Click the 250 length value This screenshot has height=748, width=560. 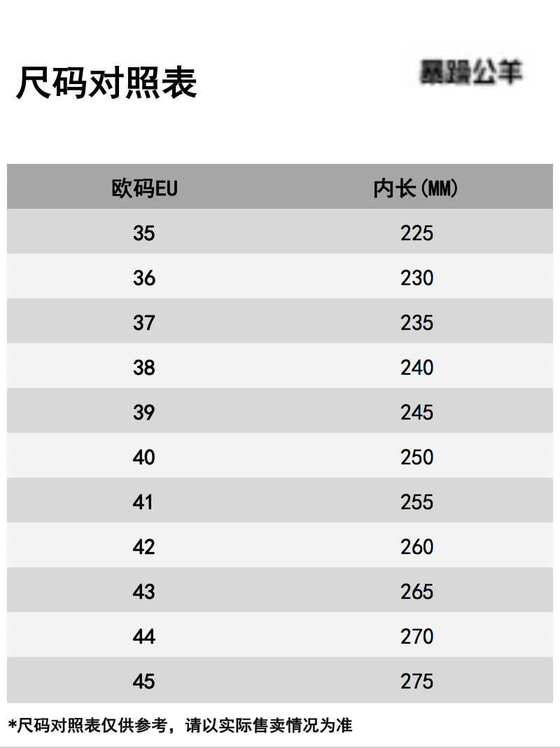coord(416,457)
